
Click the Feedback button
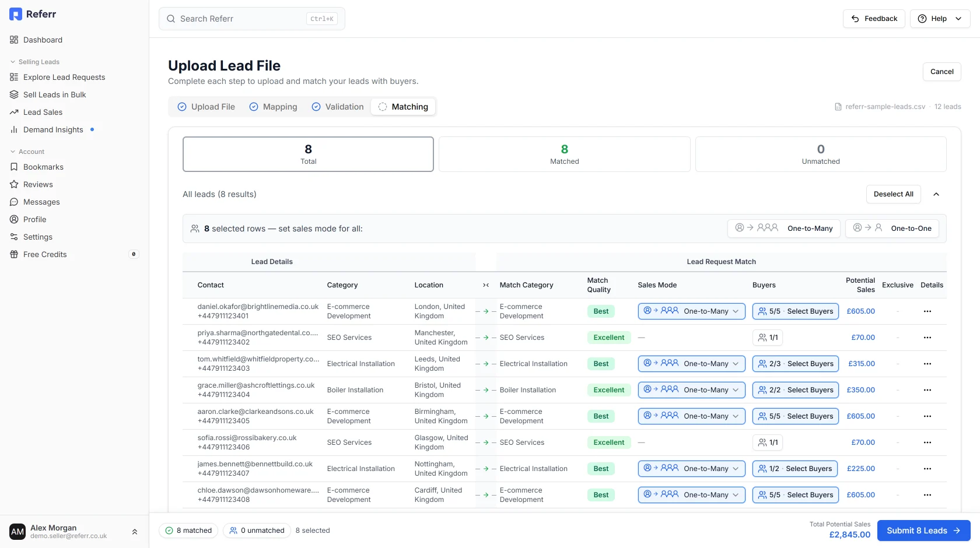pyautogui.click(x=874, y=19)
